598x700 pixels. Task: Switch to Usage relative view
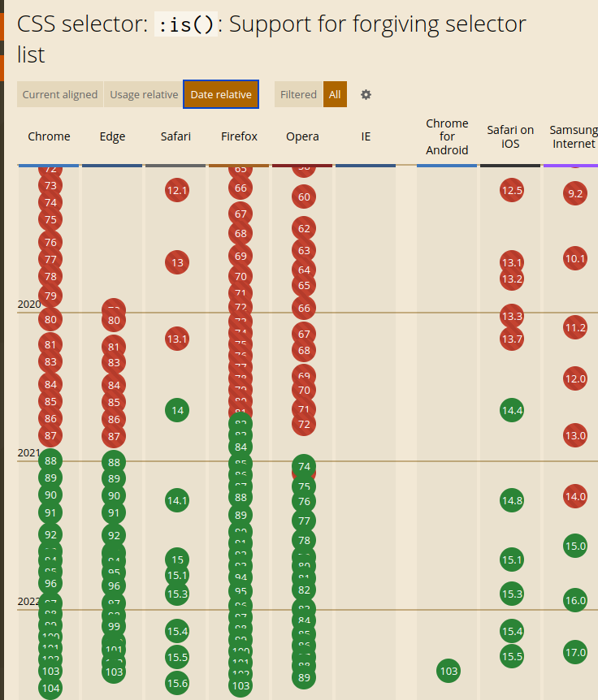[x=144, y=95]
